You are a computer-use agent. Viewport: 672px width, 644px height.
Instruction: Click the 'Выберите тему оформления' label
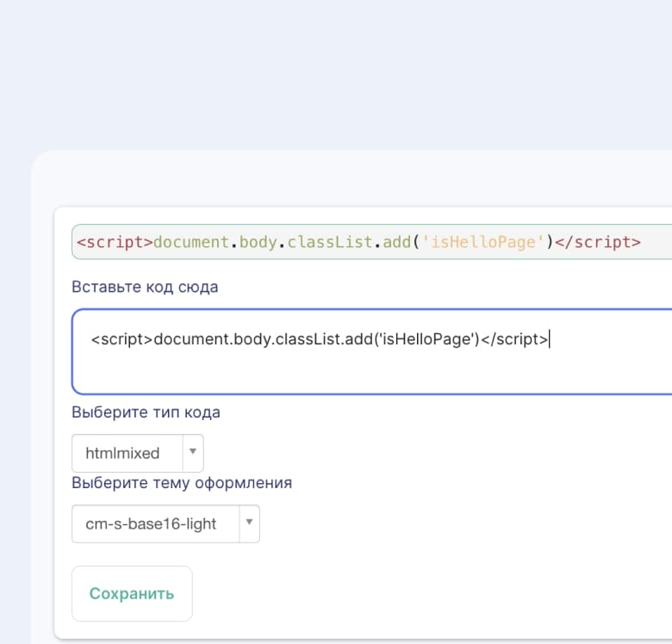pyautogui.click(x=182, y=483)
